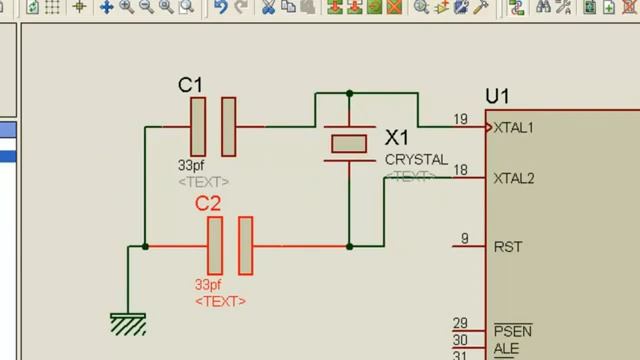
Task: Click pin number 29 beside PSEN
Action: pyautogui.click(x=460, y=323)
